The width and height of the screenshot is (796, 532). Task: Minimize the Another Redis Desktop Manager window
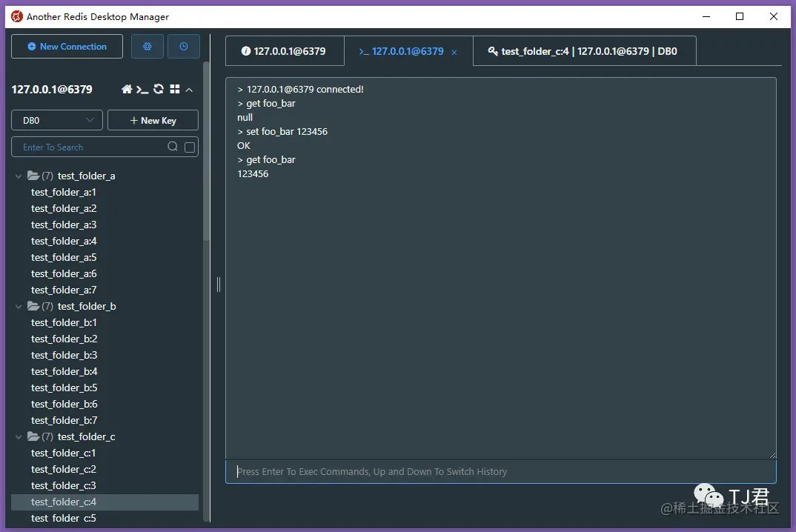[x=706, y=16]
